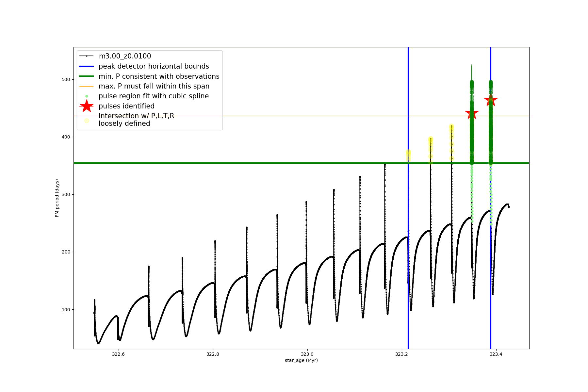Click the 'star_age (Myr)' x-axis label

[x=301, y=360]
